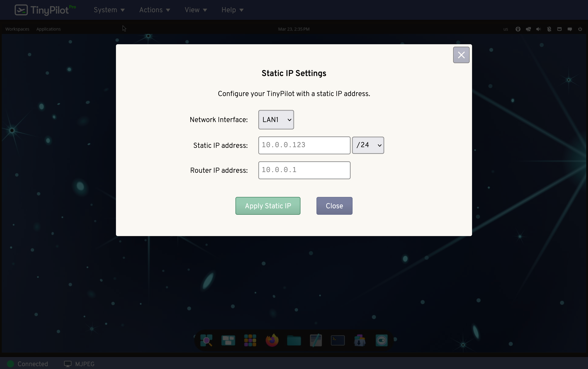Click the Apply Static IP button
588x369 pixels.
[x=268, y=206]
